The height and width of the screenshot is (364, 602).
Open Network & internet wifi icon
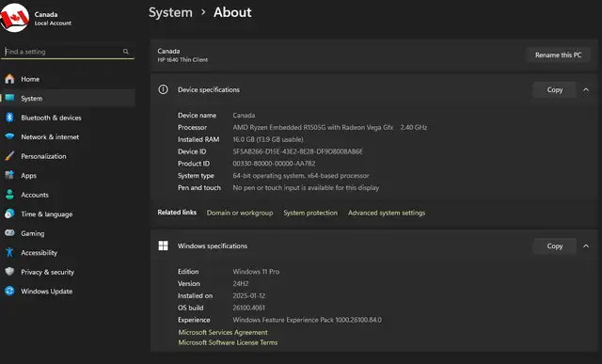tap(9, 136)
